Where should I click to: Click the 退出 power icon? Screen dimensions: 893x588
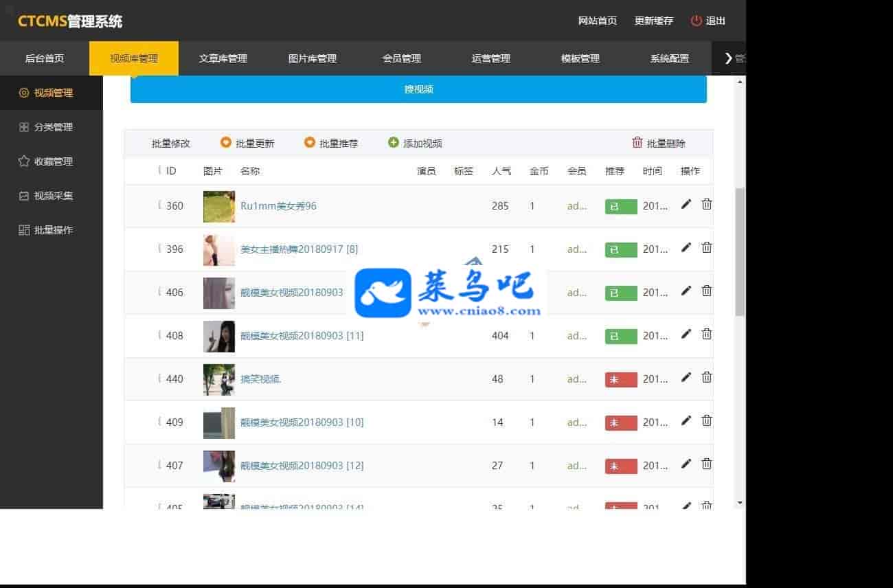click(x=697, y=21)
